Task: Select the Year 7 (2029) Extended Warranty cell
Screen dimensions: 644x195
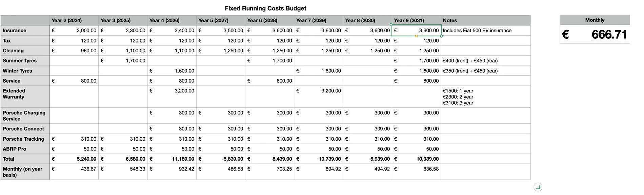Action: coord(319,96)
